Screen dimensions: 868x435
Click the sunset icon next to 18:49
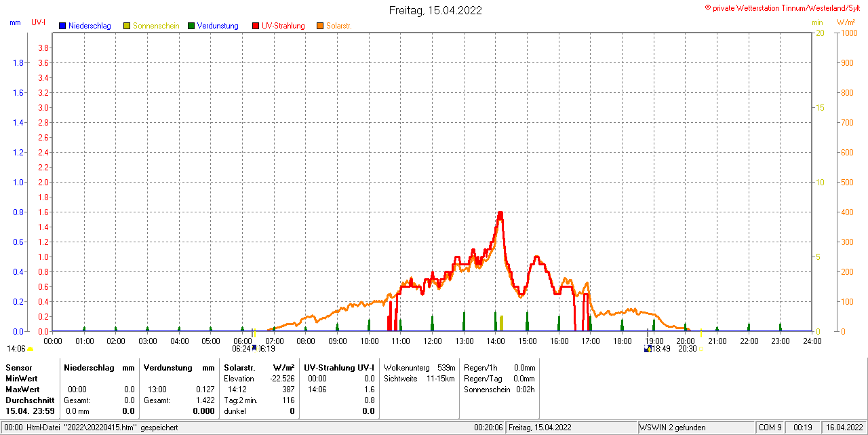(648, 348)
